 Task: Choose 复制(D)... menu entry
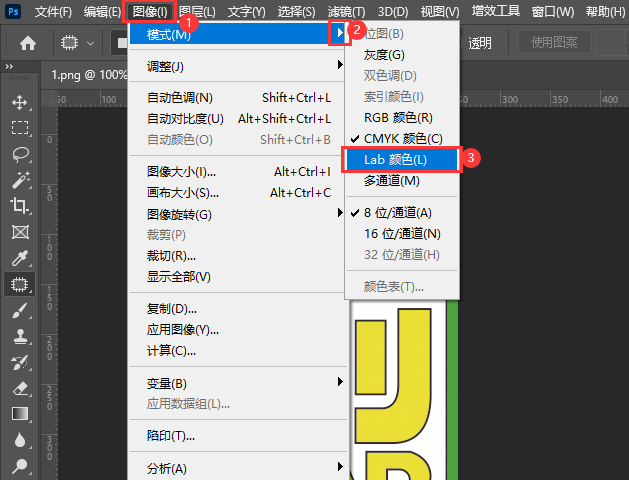click(x=237, y=309)
